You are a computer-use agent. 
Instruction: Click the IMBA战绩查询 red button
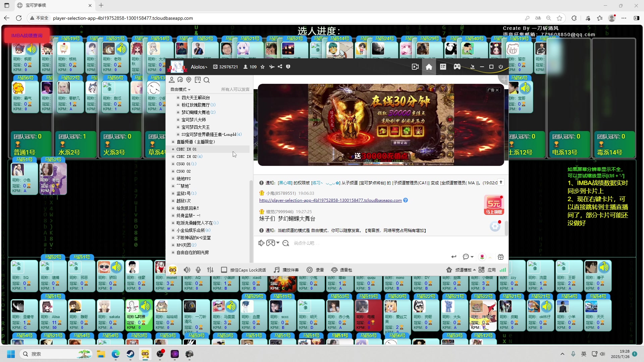pyautogui.click(x=27, y=36)
